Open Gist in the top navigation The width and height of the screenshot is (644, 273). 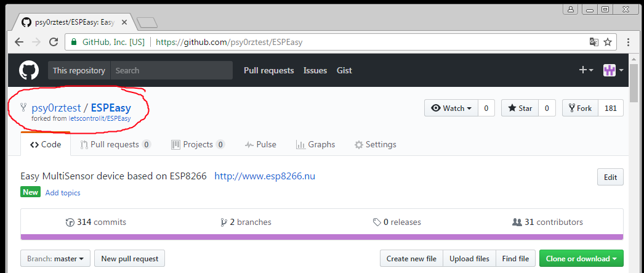[x=344, y=70]
